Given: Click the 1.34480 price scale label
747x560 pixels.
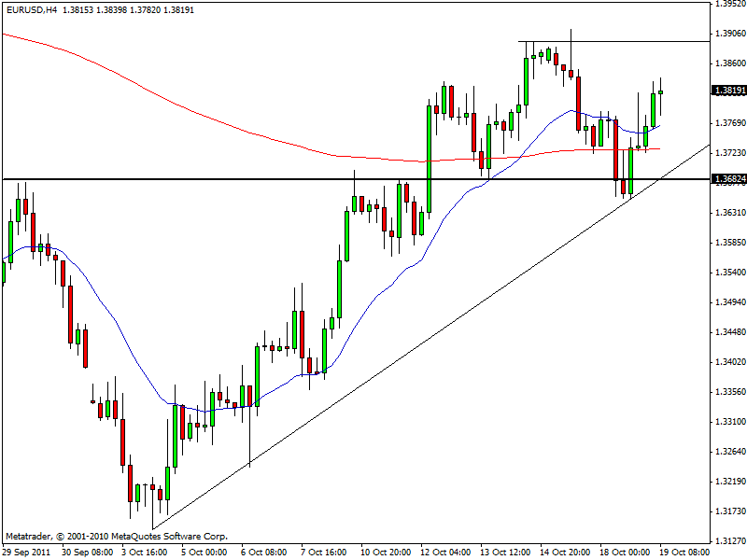Looking at the screenshot, I should [x=728, y=332].
